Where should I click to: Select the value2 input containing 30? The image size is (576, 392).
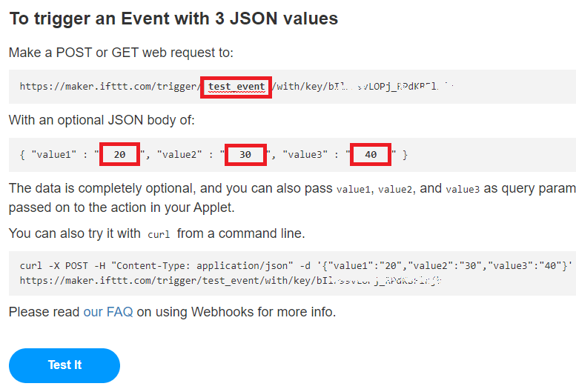245,154
